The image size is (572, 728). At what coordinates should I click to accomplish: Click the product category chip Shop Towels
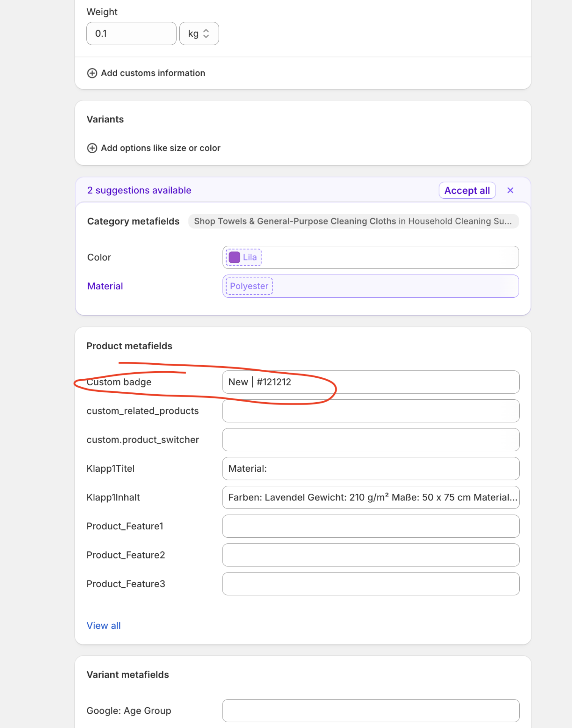353,221
